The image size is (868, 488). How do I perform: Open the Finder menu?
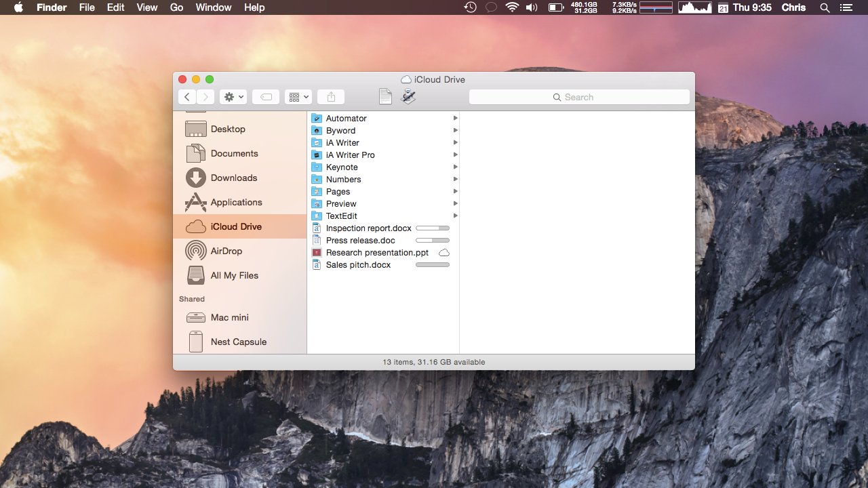pos(52,7)
